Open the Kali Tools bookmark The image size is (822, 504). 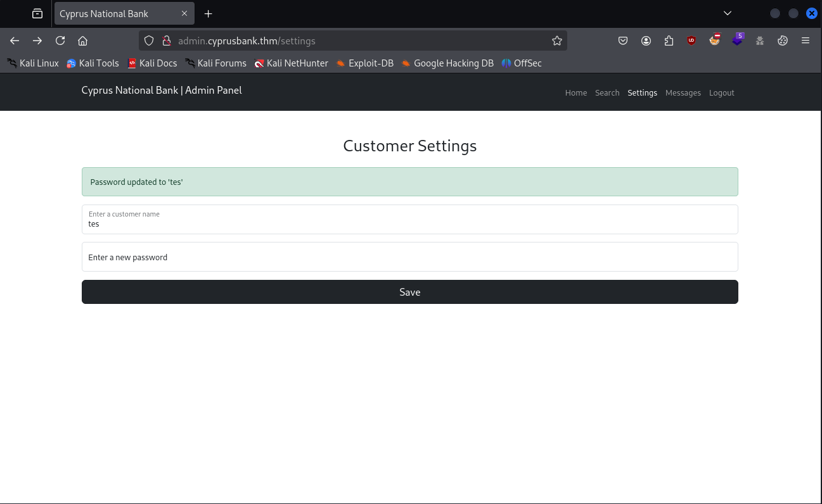(93, 63)
